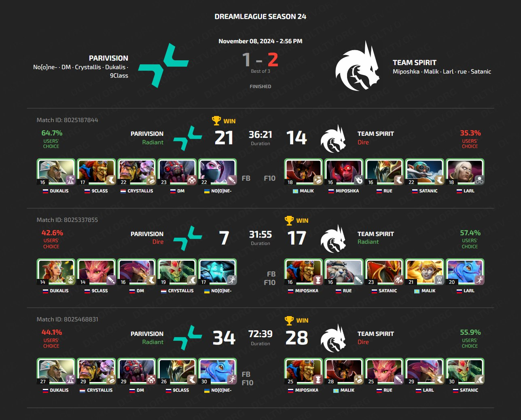Click the Team Spirit logo in game two

333,238
